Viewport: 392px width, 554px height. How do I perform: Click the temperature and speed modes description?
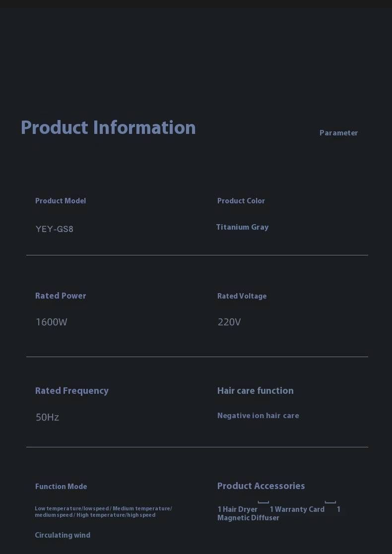click(103, 512)
